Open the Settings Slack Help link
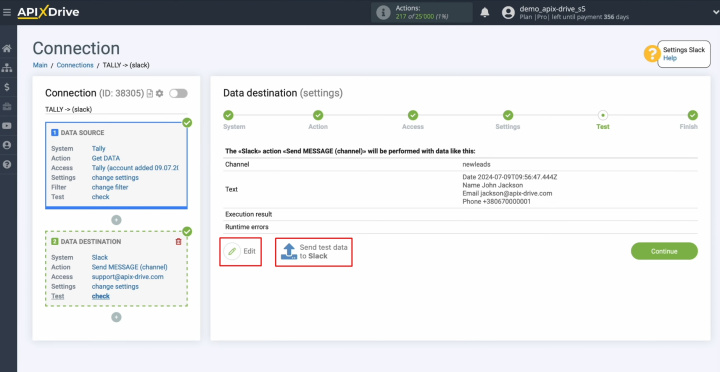The image size is (720, 372). point(670,58)
